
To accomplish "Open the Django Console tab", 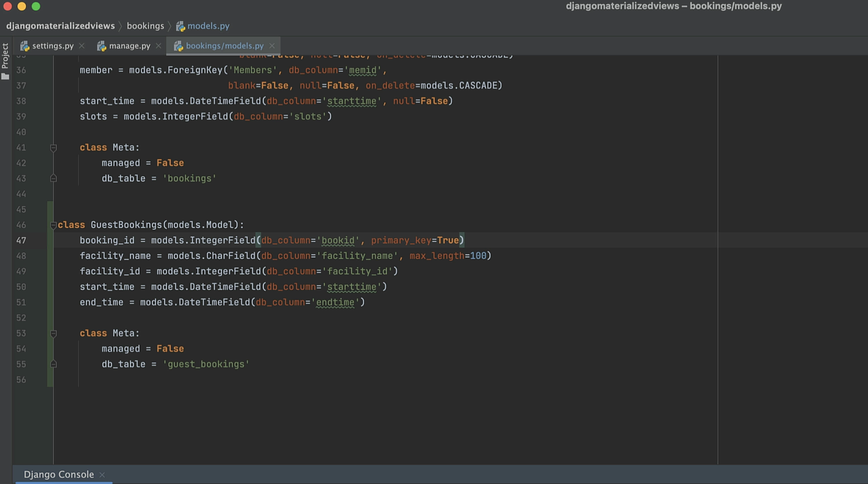I will coord(58,475).
